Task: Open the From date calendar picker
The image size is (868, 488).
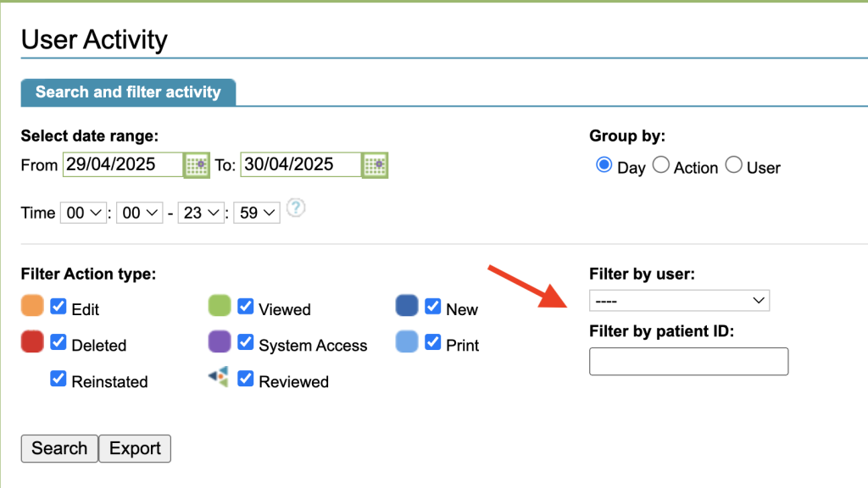Action: click(197, 164)
